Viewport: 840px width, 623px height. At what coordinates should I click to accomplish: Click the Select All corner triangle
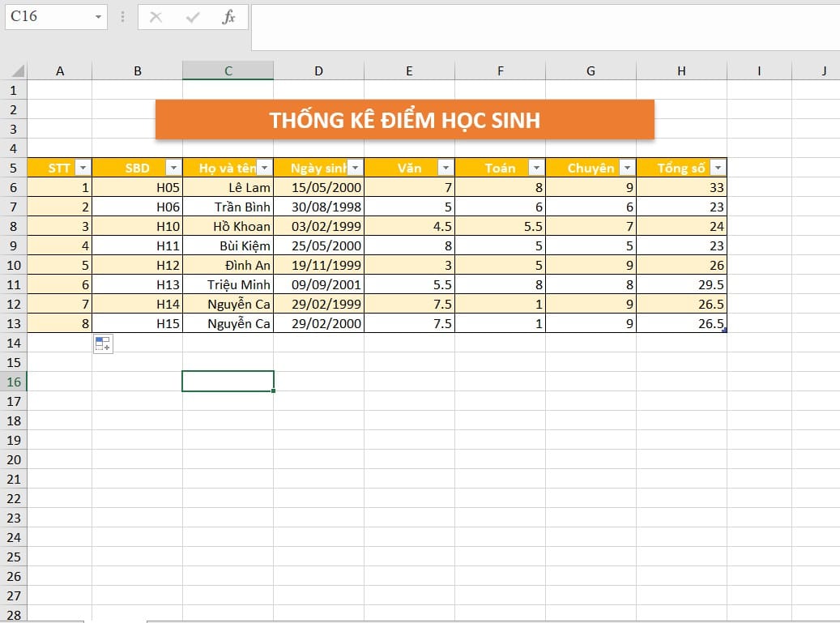pos(18,71)
